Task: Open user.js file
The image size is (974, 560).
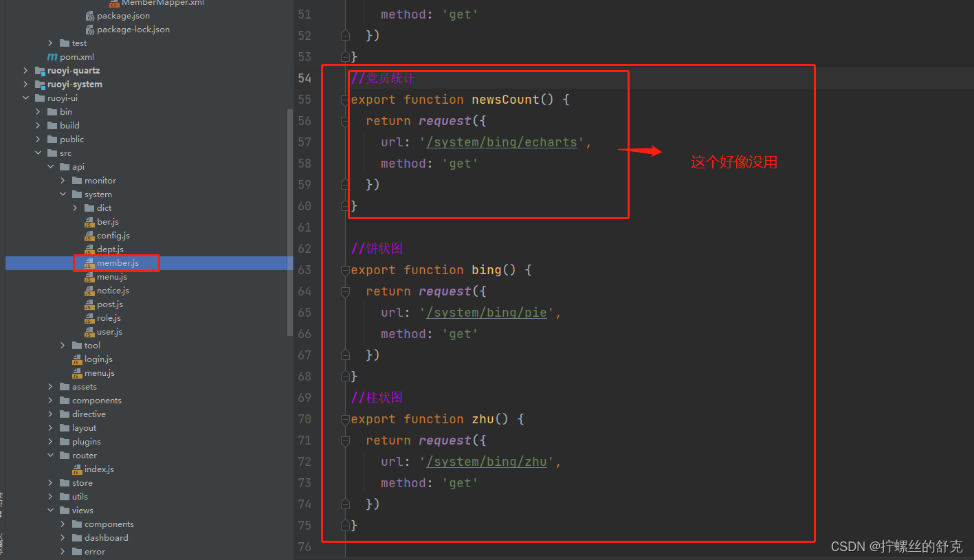Action: [x=109, y=332]
